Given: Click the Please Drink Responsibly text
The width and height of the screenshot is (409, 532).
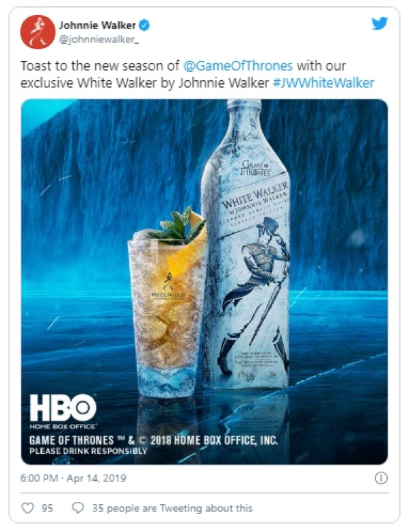Looking at the screenshot, I should click(x=88, y=451).
